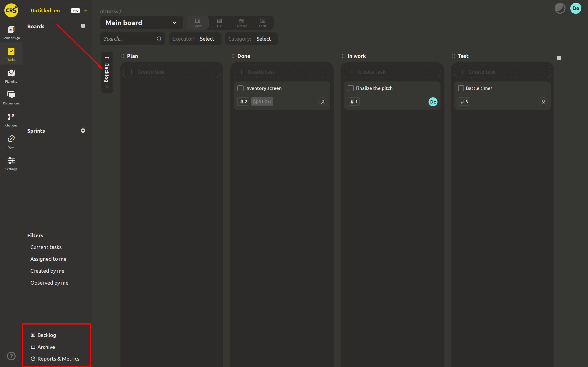Add a new sprint with plus icon
588x367 pixels.
click(83, 131)
